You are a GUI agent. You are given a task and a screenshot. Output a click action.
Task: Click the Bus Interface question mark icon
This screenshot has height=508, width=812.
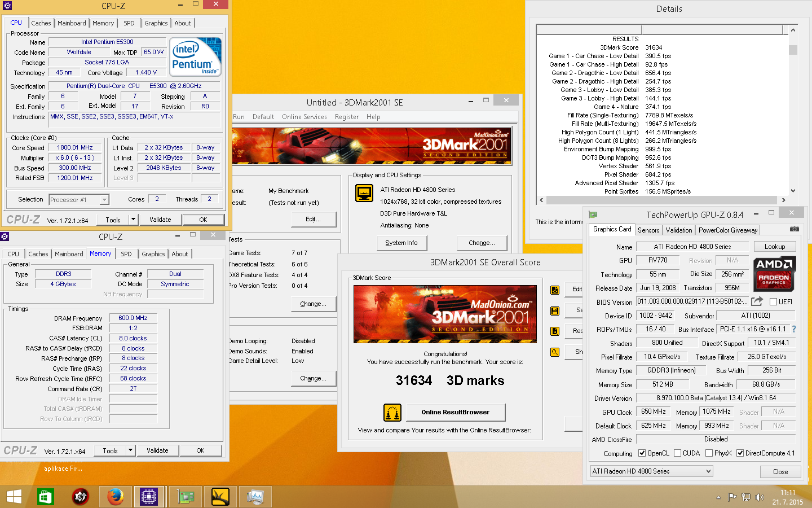tap(794, 329)
